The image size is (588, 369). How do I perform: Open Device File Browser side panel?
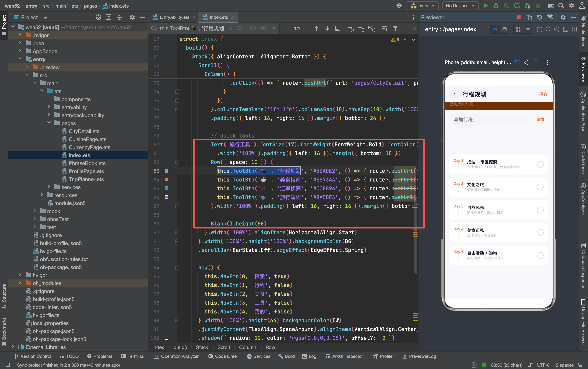click(x=583, y=322)
